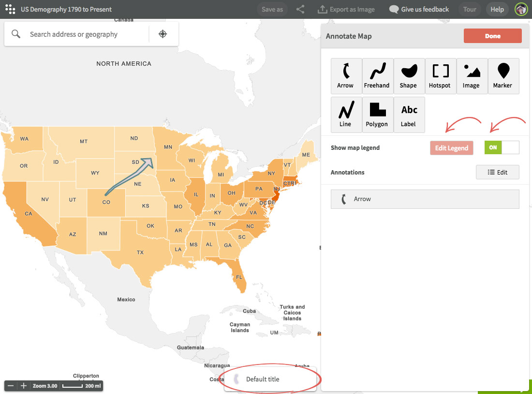This screenshot has width=532, height=394.
Task: Select the Arrow entry in annotations list
Action: tap(425, 199)
